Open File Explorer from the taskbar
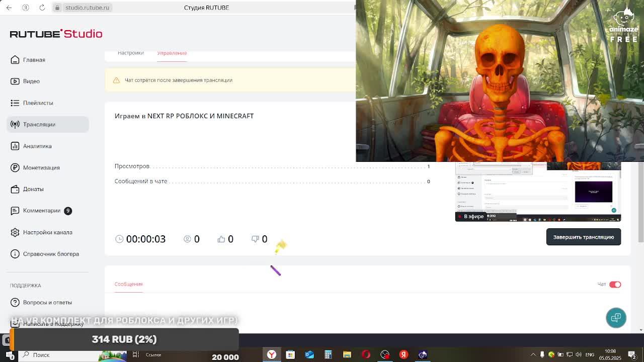The image size is (644, 362). (x=347, y=355)
